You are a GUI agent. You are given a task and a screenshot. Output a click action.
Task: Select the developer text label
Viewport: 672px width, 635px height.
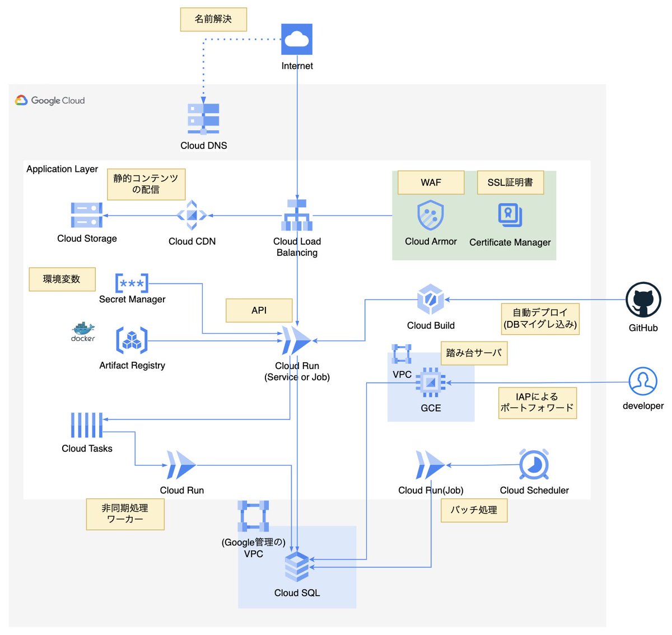pos(643,406)
